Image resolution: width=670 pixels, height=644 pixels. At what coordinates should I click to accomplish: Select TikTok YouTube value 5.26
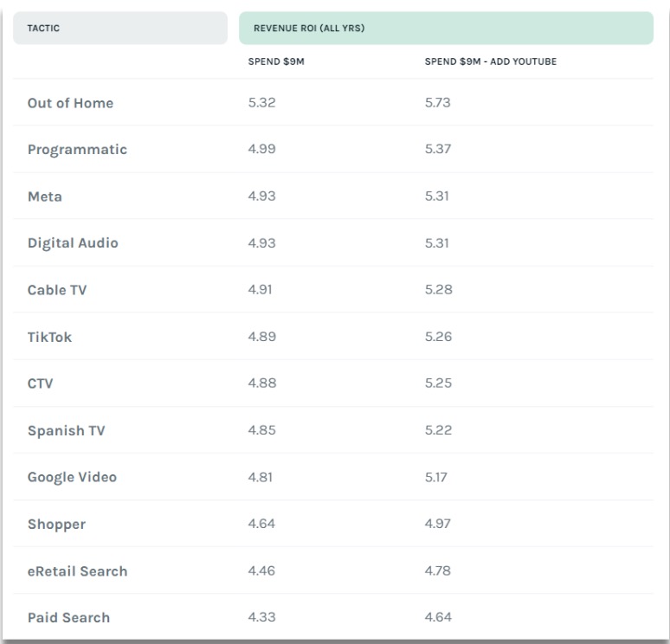coord(438,337)
